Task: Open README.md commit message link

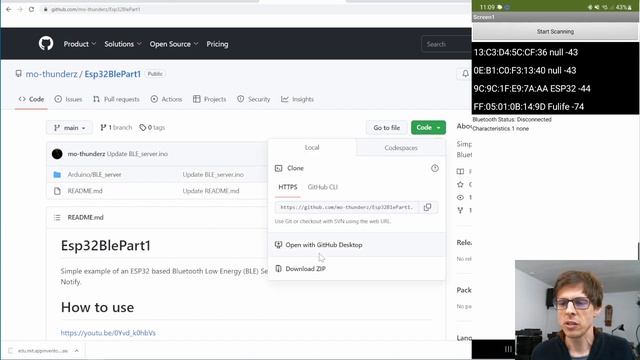Action: pos(211,191)
